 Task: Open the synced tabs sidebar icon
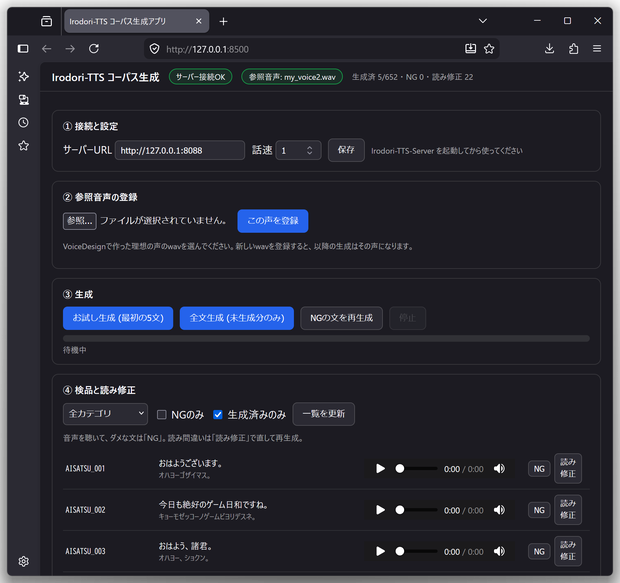(24, 100)
